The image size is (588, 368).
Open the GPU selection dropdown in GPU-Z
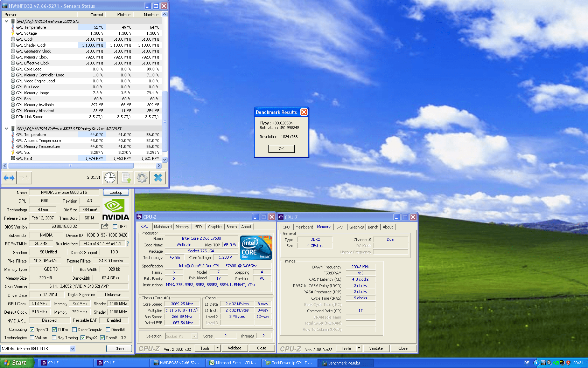pos(72,349)
